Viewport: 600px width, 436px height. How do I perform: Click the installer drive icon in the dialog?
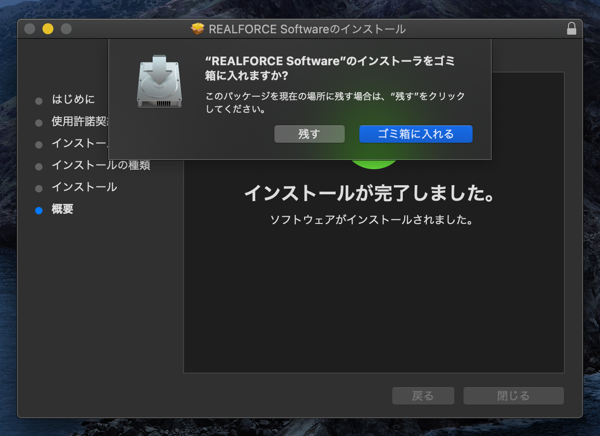[160, 82]
